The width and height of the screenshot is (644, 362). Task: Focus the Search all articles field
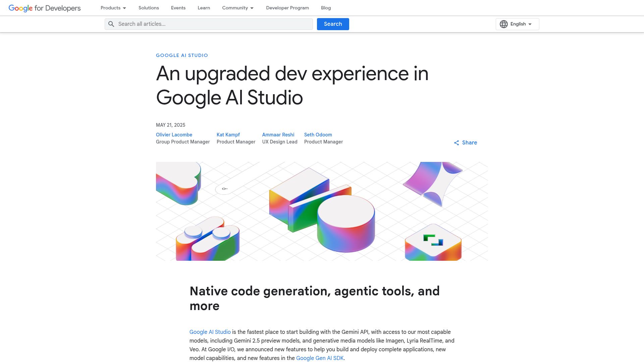209,24
